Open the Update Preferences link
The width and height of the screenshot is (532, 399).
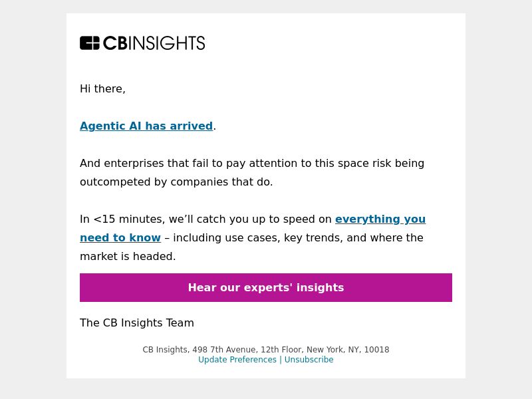click(x=237, y=360)
